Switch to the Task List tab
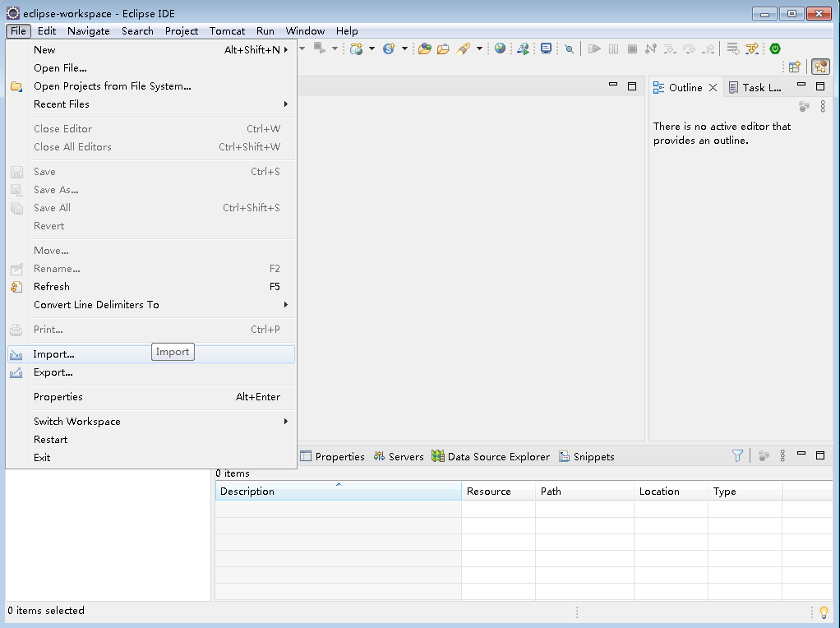 (755, 88)
